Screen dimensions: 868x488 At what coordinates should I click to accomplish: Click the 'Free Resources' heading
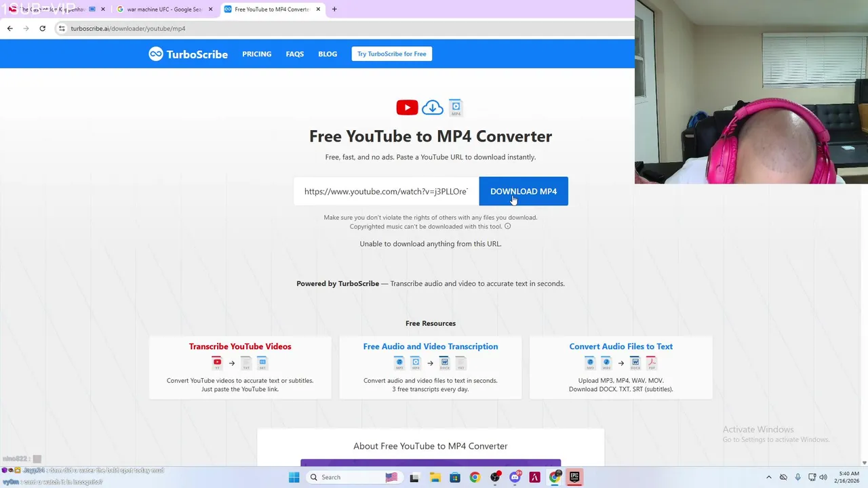(x=430, y=323)
